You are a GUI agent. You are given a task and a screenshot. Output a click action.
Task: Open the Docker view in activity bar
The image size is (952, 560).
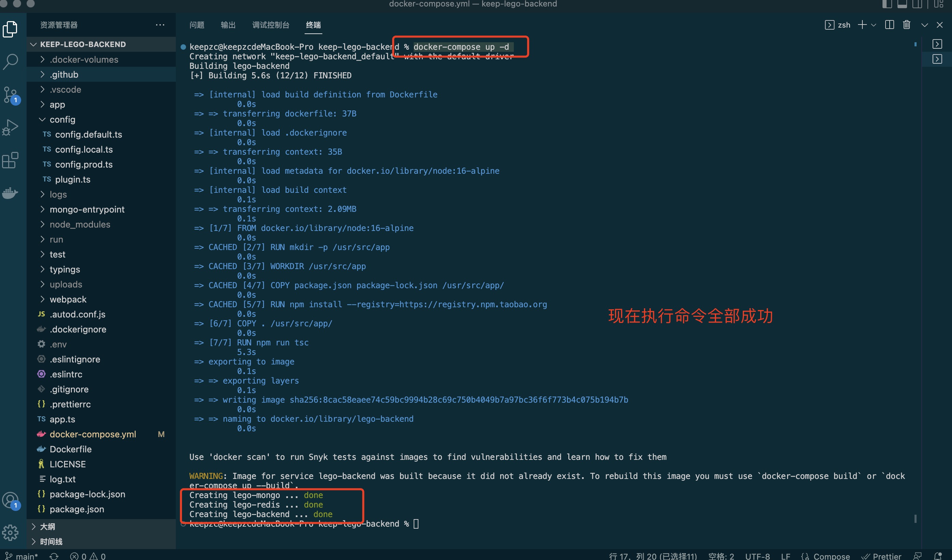[10, 193]
